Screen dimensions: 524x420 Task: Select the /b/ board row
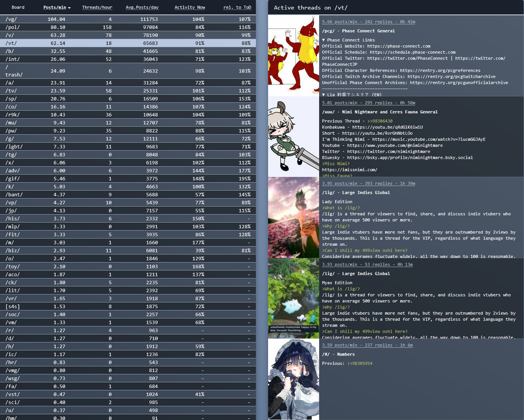tap(128, 51)
